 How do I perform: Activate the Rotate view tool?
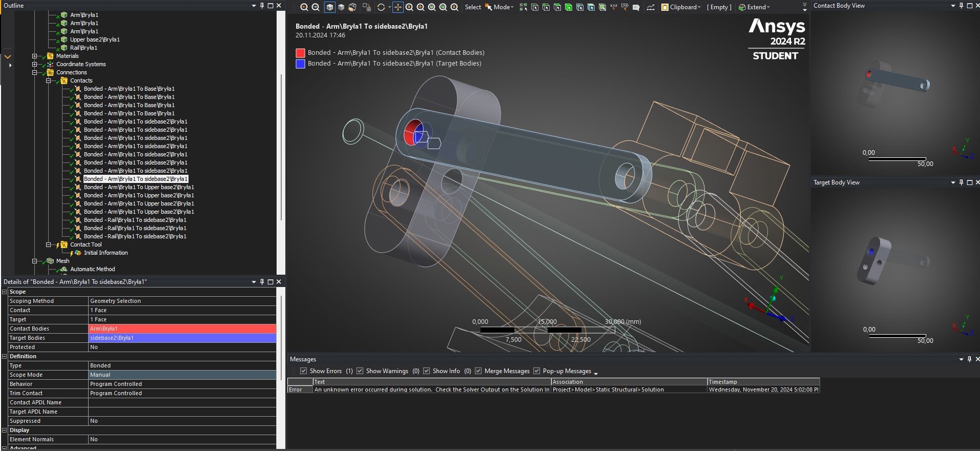pos(381,7)
